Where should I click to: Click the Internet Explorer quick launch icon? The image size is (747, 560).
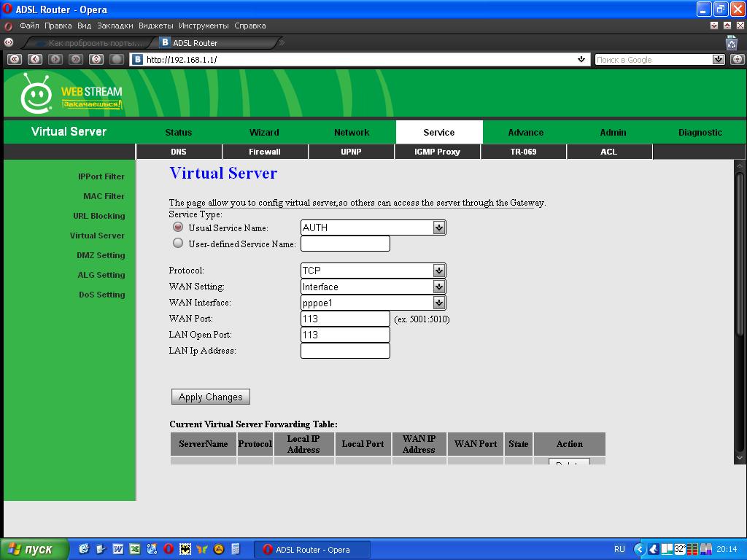tap(84, 549)
